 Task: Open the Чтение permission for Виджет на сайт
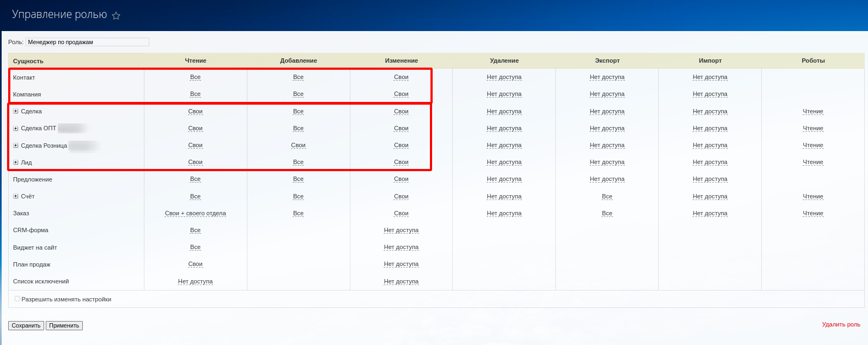(196, 247)
